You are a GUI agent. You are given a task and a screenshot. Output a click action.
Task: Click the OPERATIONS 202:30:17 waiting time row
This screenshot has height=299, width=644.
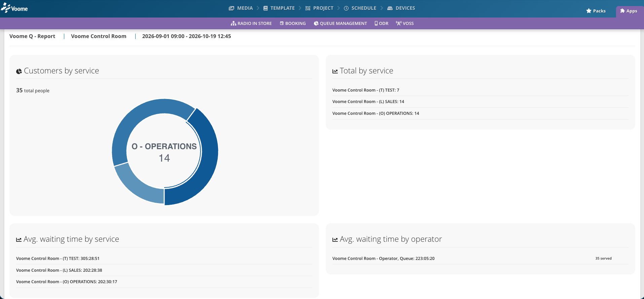point(164,282)
